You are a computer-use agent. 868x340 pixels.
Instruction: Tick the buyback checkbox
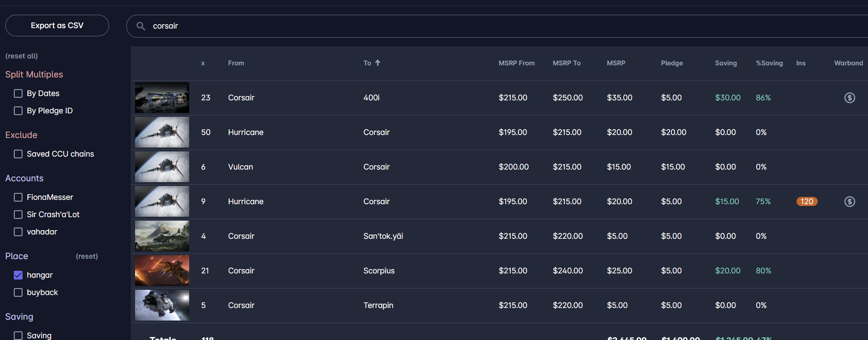[x=18, y=292]
